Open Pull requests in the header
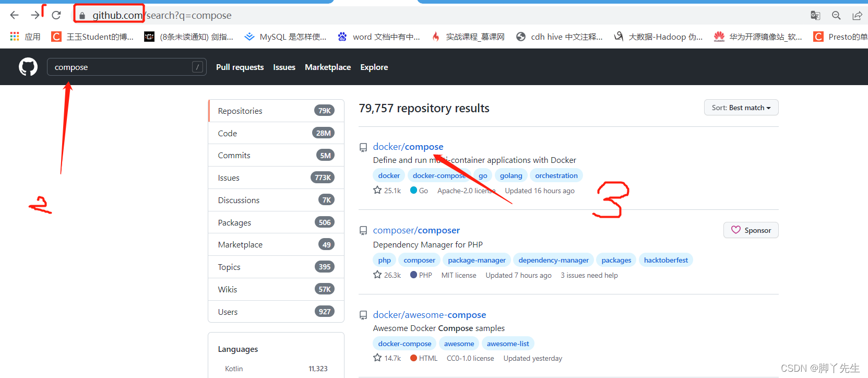868x378 pixels. (240, 67)
